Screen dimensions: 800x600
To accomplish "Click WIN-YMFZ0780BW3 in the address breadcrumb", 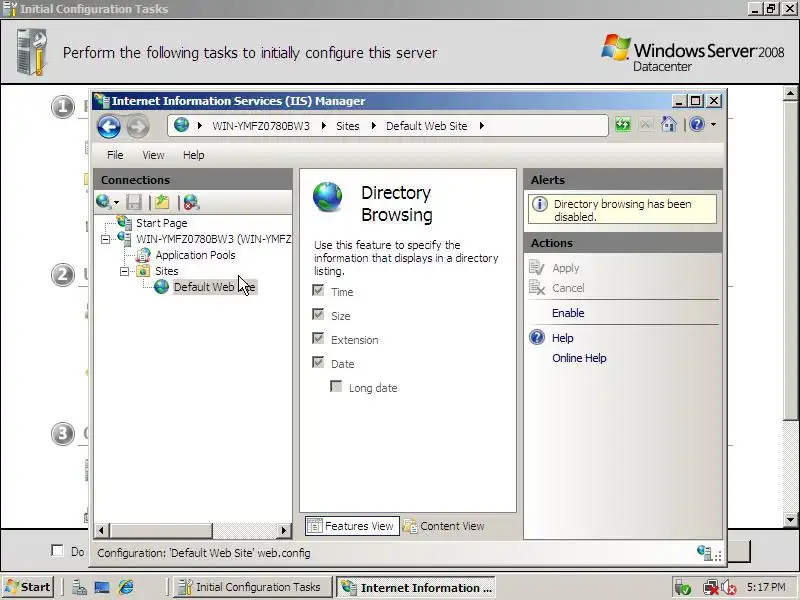I will click(261, 126).
